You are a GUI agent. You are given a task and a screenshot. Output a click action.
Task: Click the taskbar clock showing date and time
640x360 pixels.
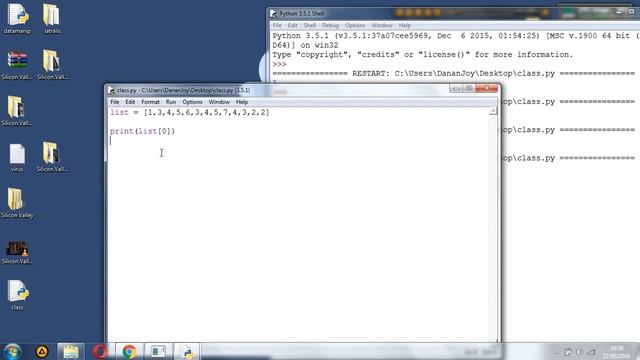pos(617,352)
